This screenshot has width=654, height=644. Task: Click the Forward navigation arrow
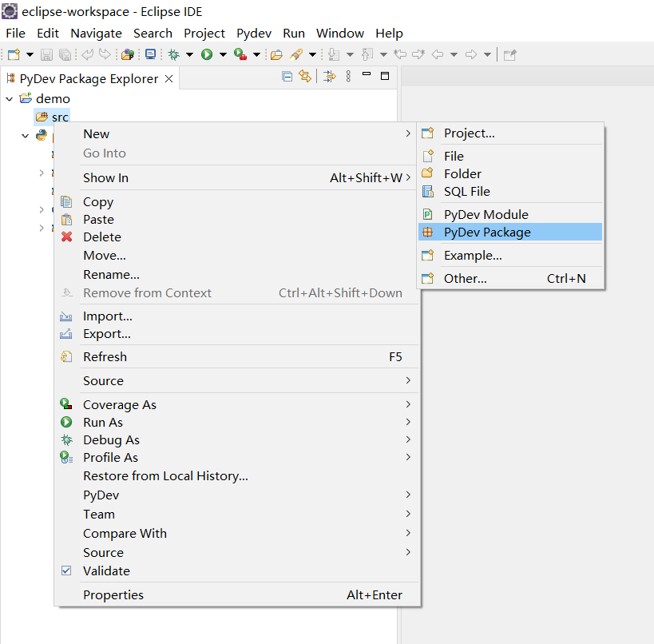coord(471,54)
